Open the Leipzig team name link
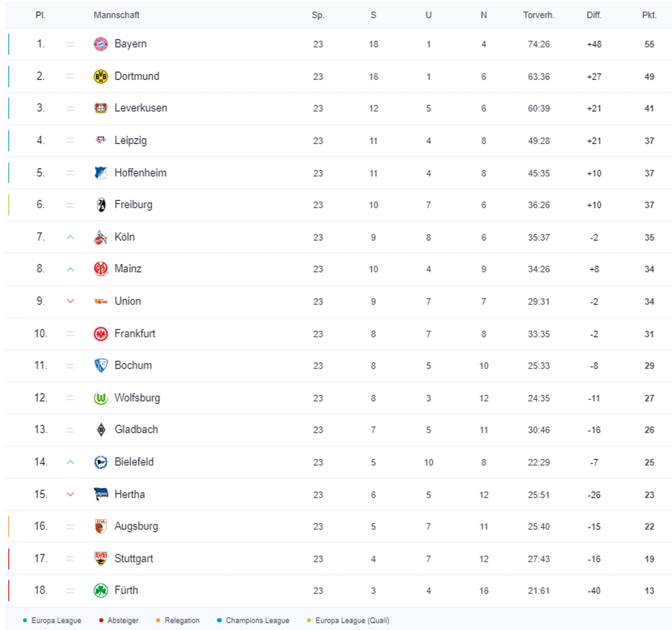Viewport: 672px width, 630px height. click(x=131, y=140)
